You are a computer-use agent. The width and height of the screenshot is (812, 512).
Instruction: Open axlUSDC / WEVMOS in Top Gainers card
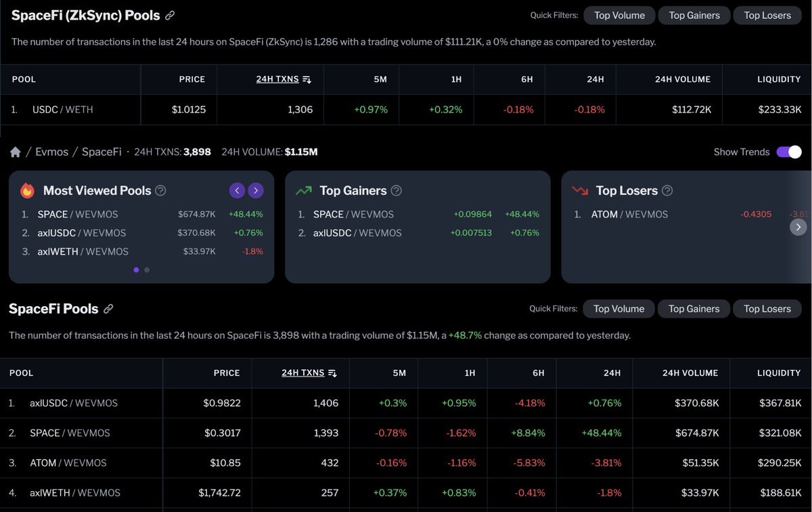pyautogui.click(x=357, y=233)
